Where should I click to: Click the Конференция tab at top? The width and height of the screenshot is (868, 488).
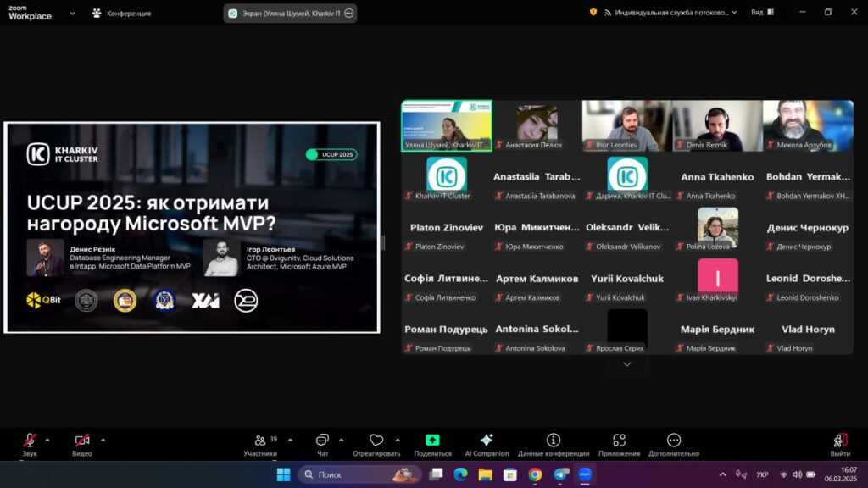pos(121,13)
